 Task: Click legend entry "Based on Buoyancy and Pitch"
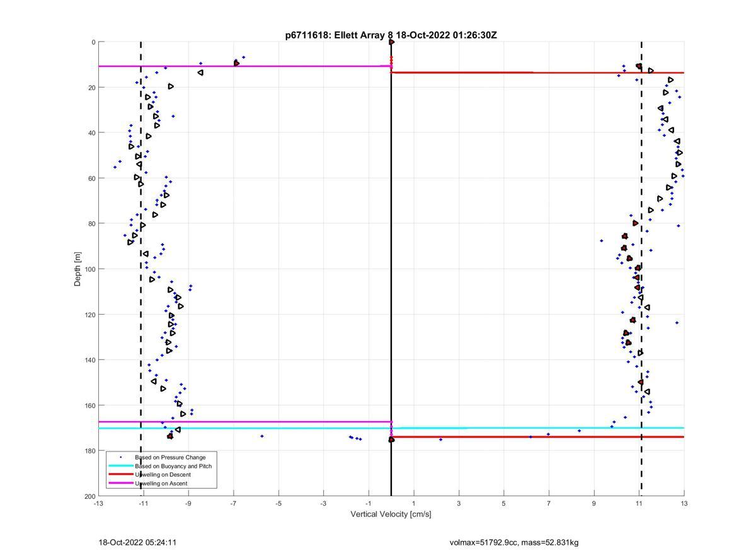click(x=173, y=466)
